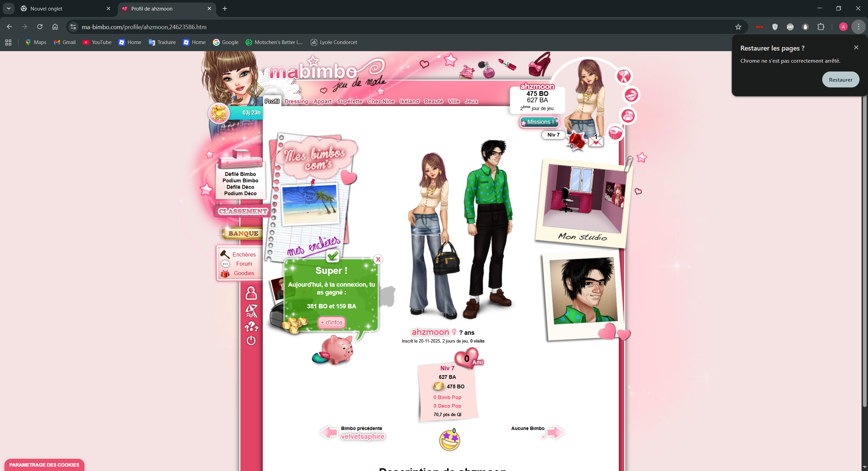This screenshot has width=868, height=471.
Task: Open the Dressing menu tab
Action: (296, 101)
